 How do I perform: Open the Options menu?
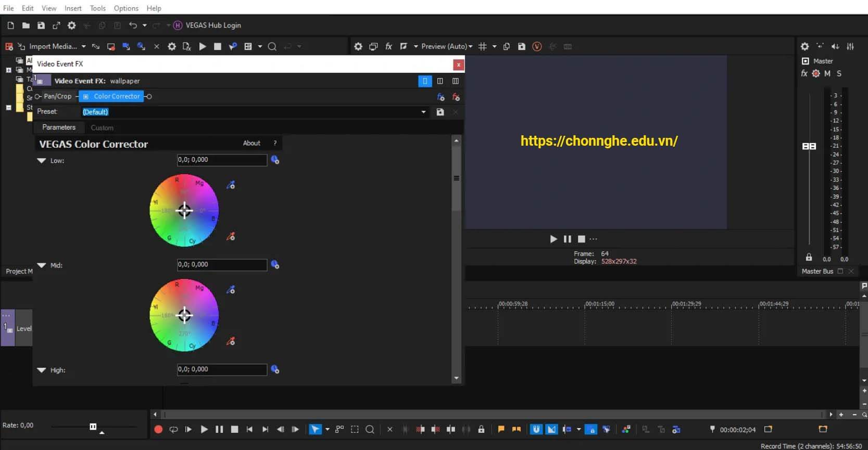tap(126, 8)
